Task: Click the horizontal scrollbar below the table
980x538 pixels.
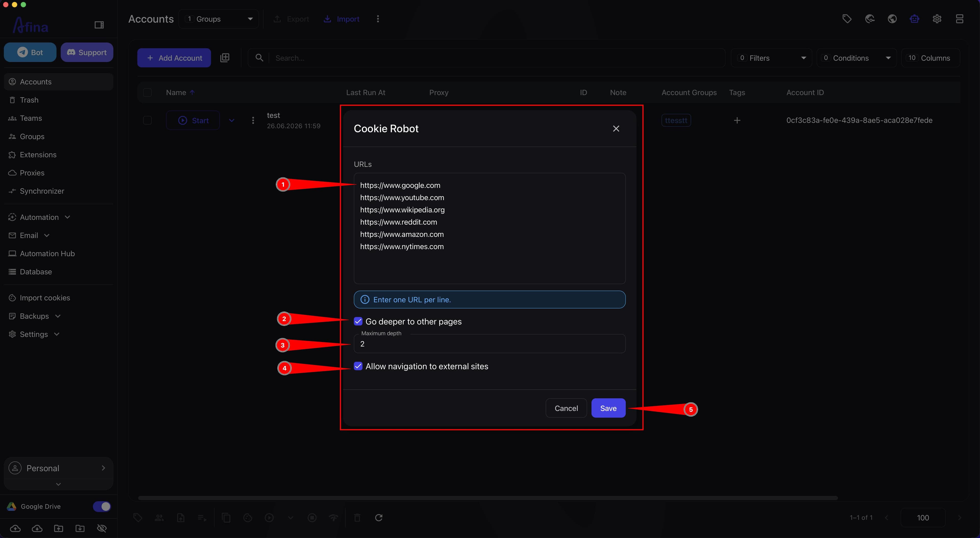Action: click(x=488, y=498)
